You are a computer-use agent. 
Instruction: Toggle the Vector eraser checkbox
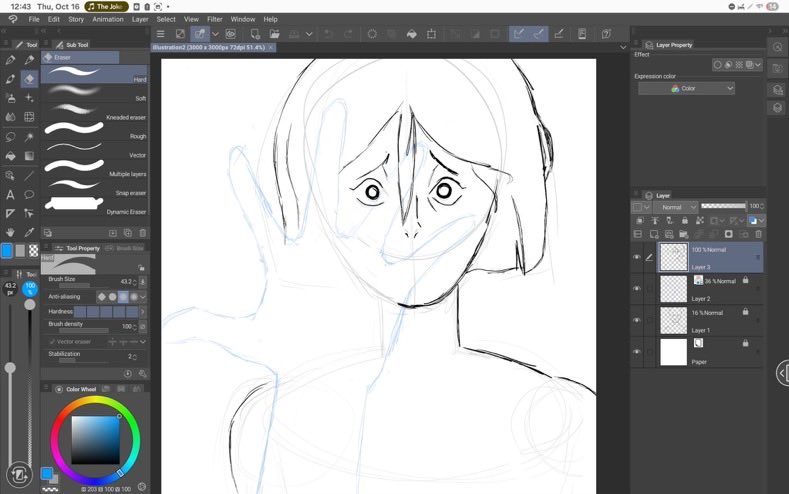tap(52, 342)
